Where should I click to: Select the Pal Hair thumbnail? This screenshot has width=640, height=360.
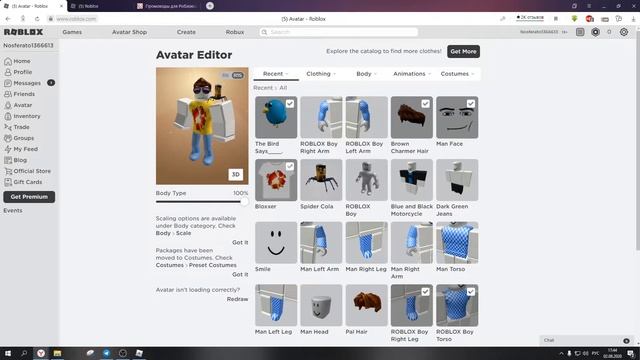[x=367, y=305]
